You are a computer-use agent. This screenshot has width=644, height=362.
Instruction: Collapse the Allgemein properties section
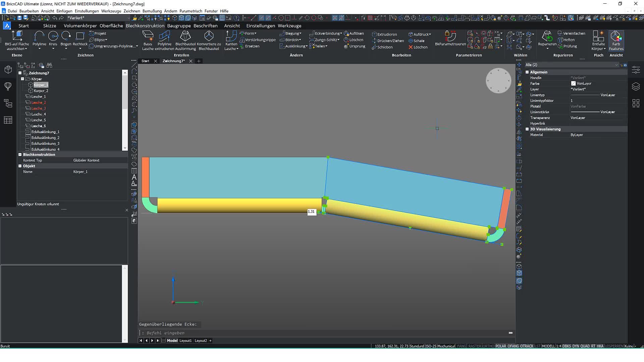527,72
